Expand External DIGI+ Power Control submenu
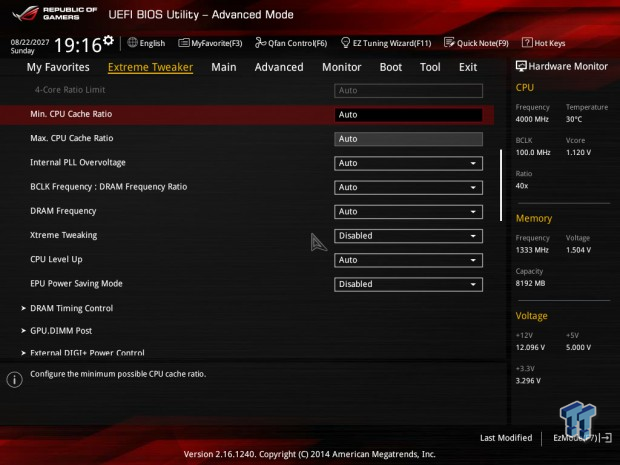The height and width of the screenshot is (465, 620). (87, 352)
